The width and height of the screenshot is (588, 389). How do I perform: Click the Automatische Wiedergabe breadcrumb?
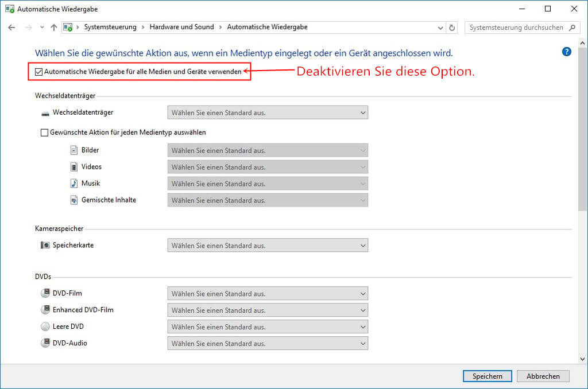pyautogui.click(x=268, y=27)
